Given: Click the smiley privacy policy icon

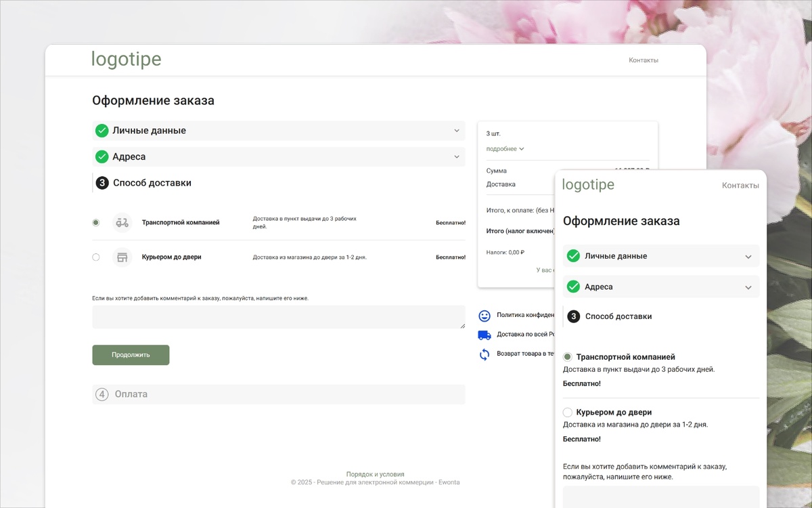Looking at the screenshot, I should 484,316.
